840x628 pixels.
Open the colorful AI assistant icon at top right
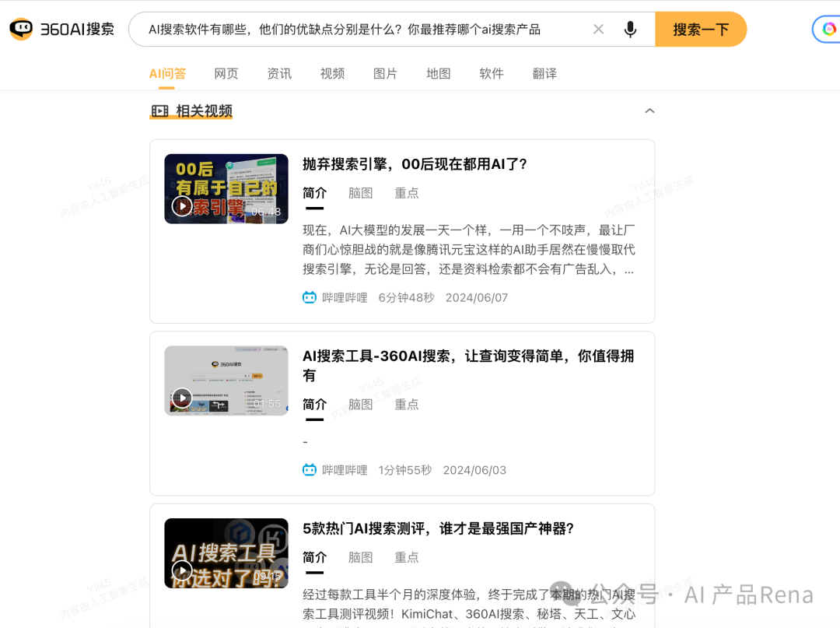coord(829,29)
